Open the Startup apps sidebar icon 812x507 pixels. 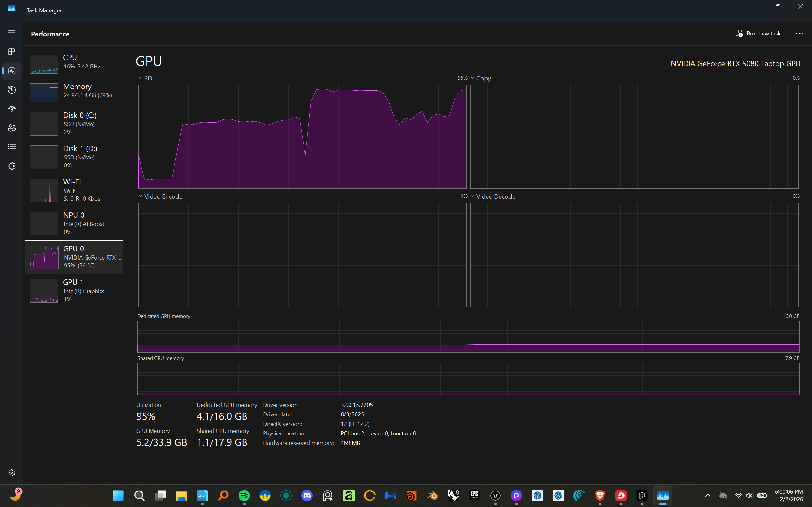point(11,109)
